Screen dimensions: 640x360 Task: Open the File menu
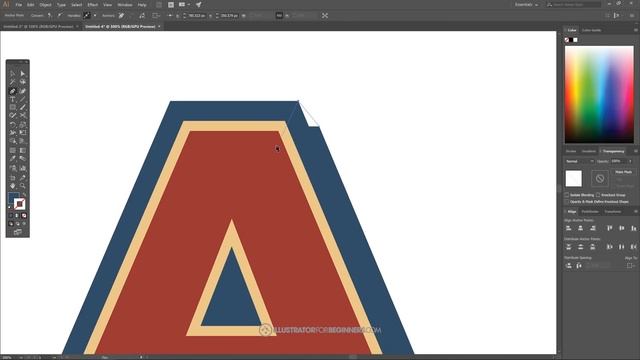(x=19, y=5)
